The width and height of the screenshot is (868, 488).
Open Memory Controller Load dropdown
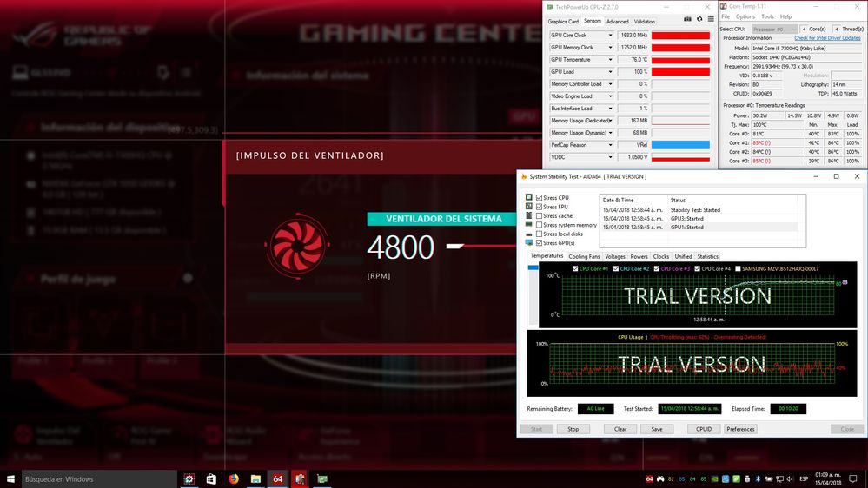[x=611, y=84]
